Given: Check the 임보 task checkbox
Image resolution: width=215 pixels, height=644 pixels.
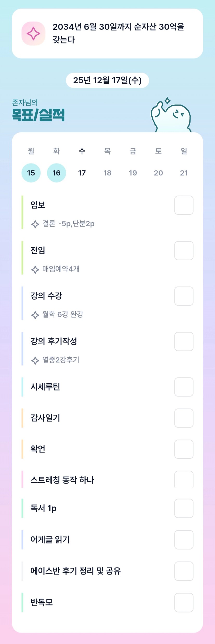Looking at the screenshot, I should pyautogui.click(x=184, y=205).
